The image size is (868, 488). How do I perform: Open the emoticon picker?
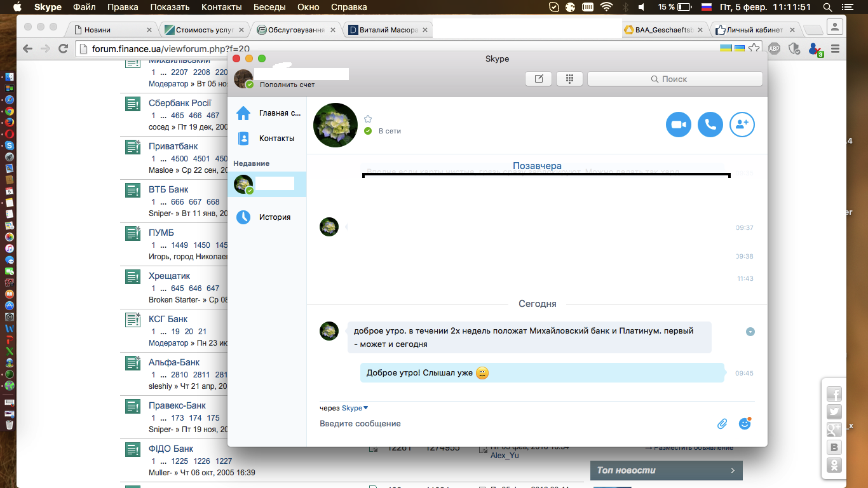point(745,423)
